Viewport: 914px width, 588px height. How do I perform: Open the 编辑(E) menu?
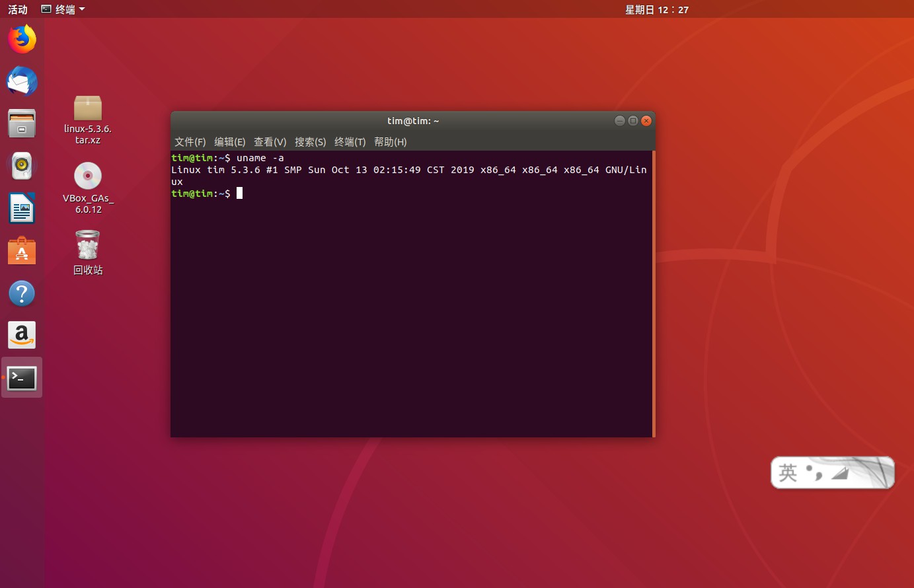(229, 142)
